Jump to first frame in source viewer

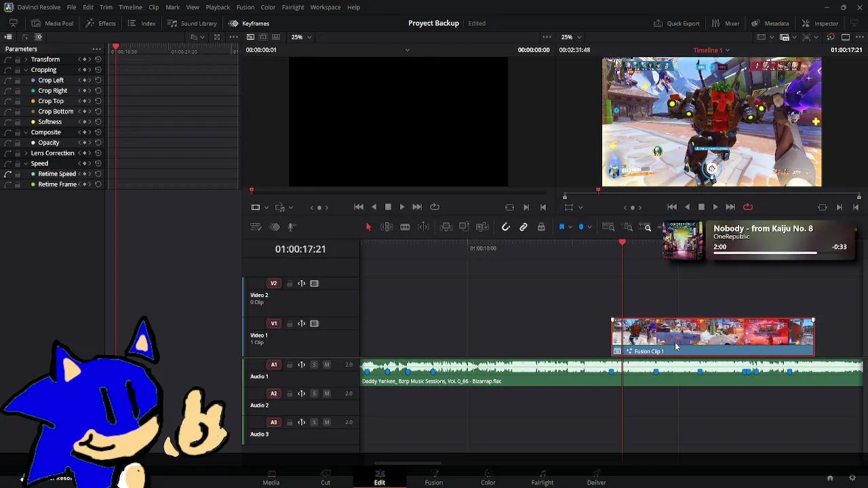359,207
